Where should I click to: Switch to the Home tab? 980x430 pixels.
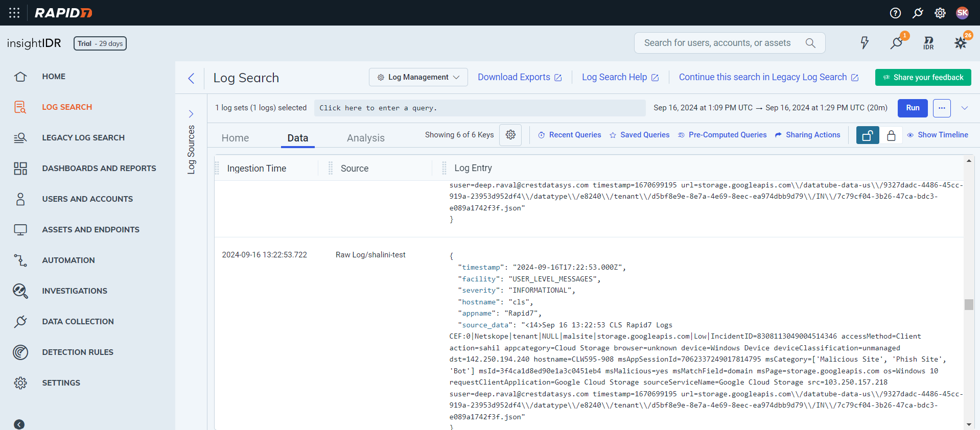coord(235,138)
